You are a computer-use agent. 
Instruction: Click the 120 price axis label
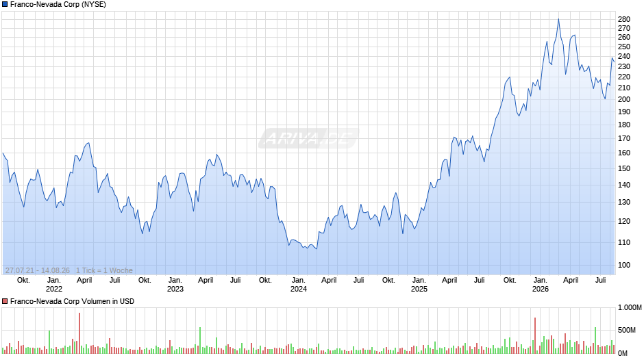coord(624,221)
